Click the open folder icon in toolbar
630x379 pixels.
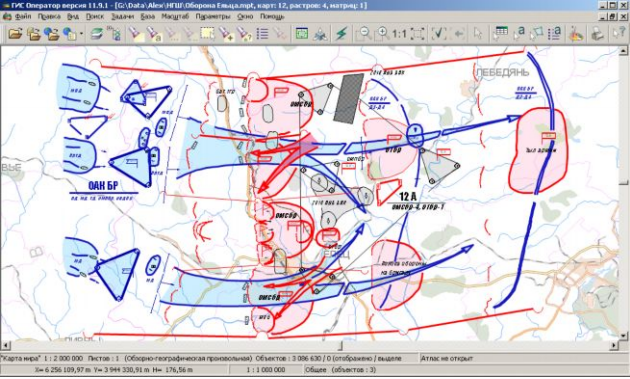click(x=15, y=34)
